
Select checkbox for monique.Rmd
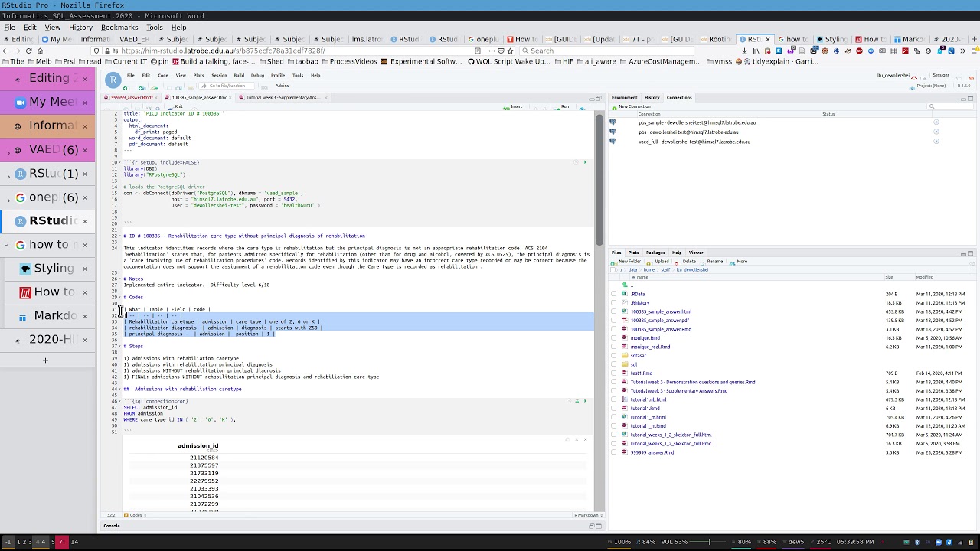(614, 338)
